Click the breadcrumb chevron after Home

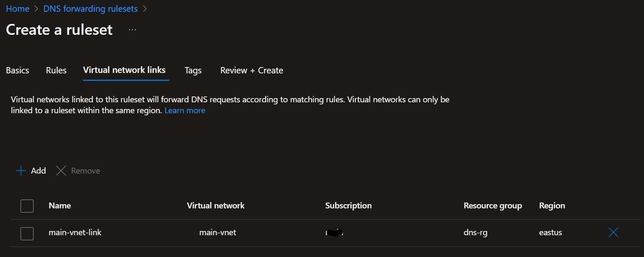[x=36, y=8]
